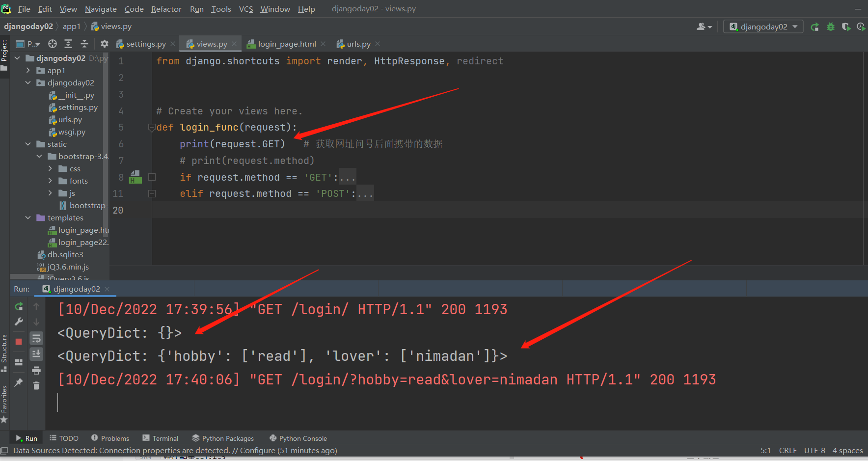Collapse the djangoday02 project root node
The height and width of the screenshot is (461, 868).
[x=18, y=58]
